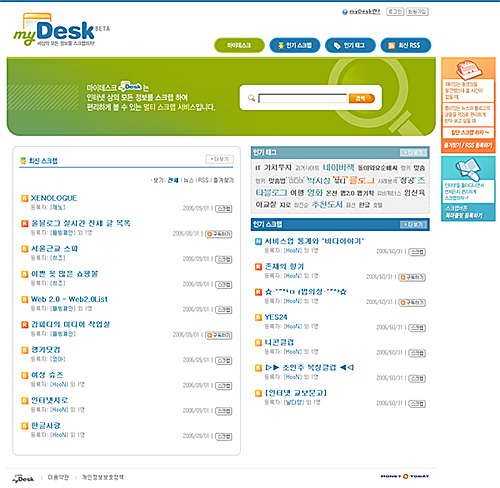
Task: Open the 개인정보보호정책 footer link
Action: click(x=103, y=478)
